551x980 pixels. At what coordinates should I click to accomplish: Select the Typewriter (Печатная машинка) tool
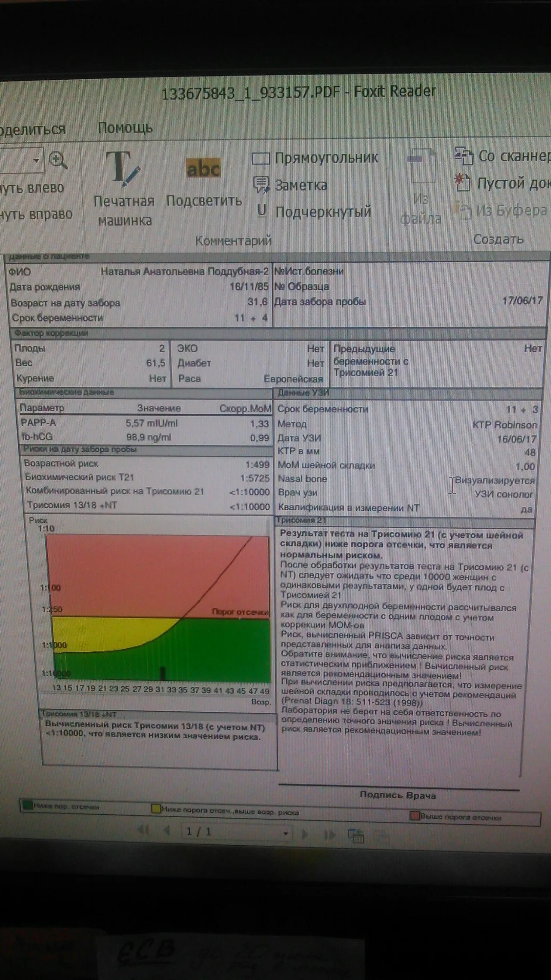(124, 188)
